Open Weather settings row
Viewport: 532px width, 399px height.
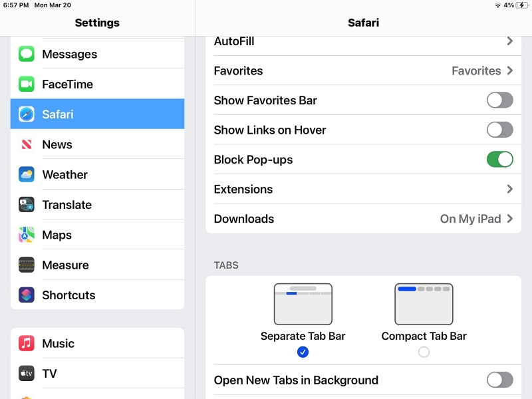click(97, 174)
